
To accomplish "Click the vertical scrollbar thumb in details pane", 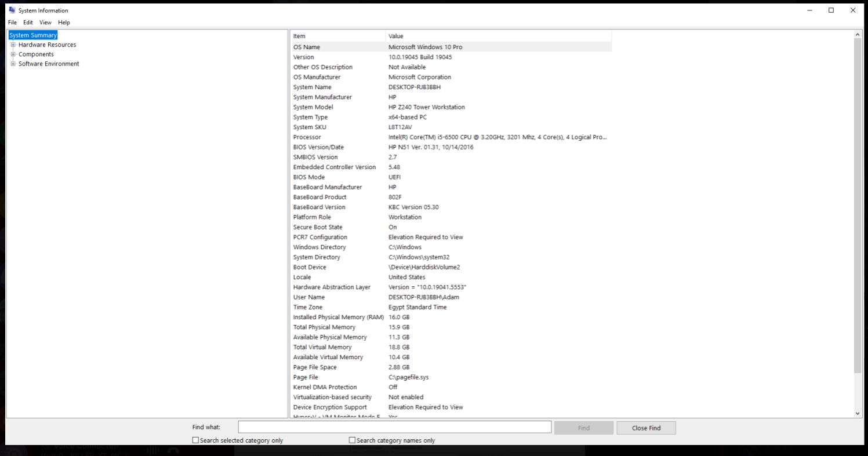I will [858, 206].
